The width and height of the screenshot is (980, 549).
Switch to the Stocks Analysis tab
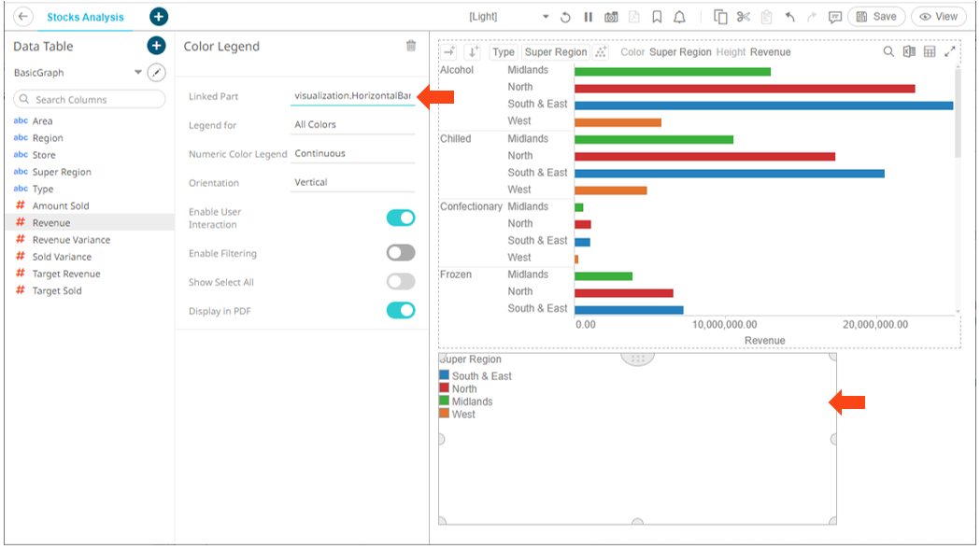point(85,17)
